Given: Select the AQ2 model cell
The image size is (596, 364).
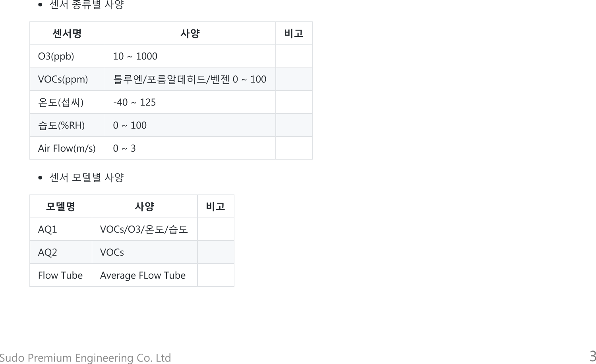Looking at the screenshot, I should (48, 252).
